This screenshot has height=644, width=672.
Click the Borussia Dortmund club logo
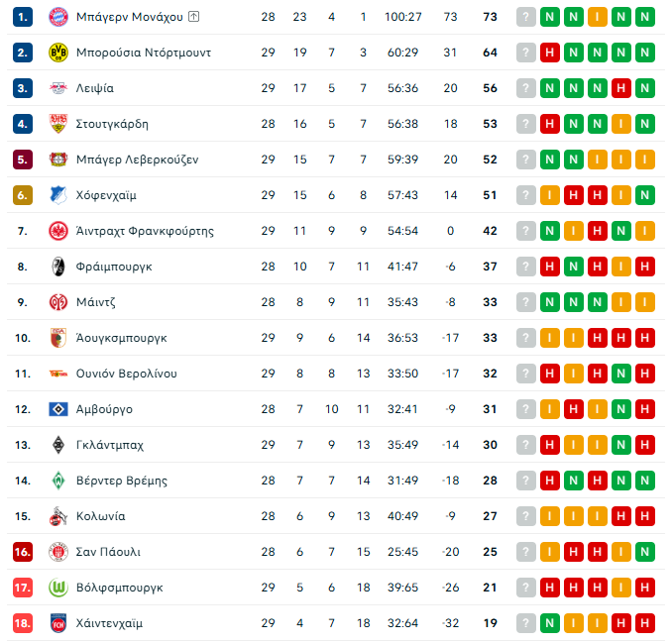(x=57, y=53)
